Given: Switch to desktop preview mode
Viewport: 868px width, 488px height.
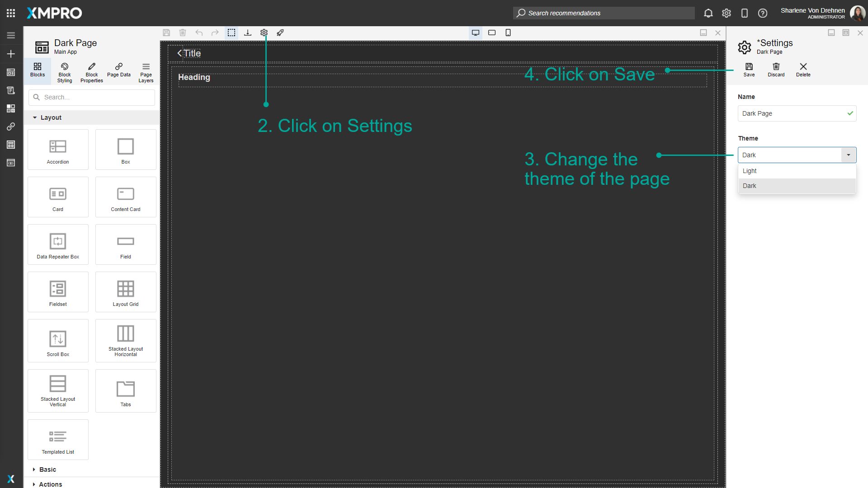Looking at the screenshot, I should (475, 33).
